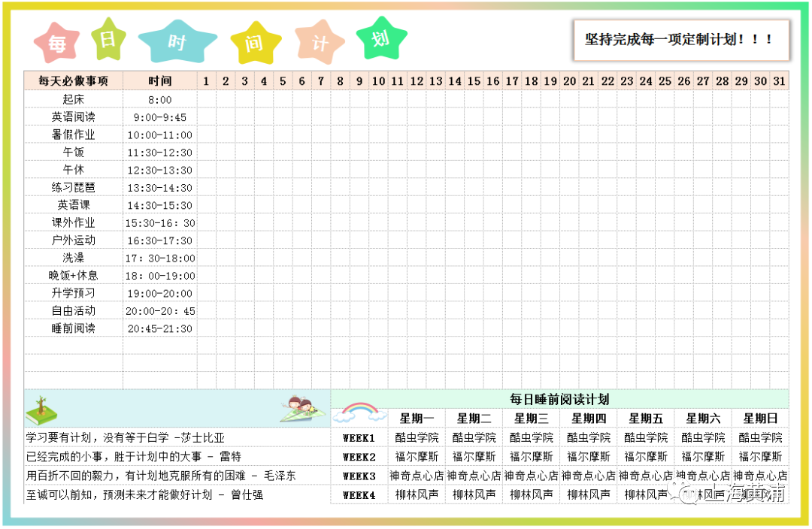
Task: Click the 升学预习 task cell
Action: click(x=73, y=293)
